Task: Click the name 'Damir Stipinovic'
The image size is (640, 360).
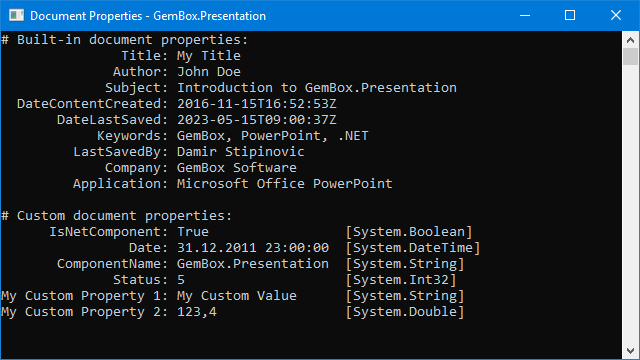Action: [240, 152]
